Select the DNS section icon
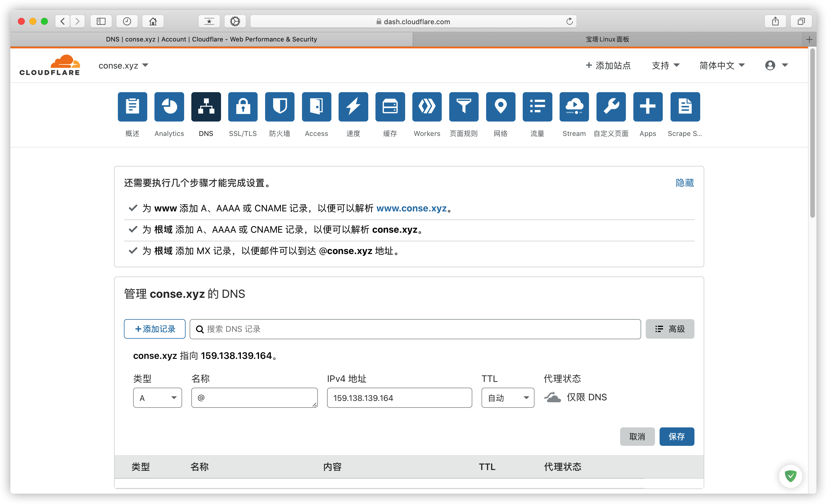The width and height of the screenshot is (827, 504). click(x=206, y=107)
